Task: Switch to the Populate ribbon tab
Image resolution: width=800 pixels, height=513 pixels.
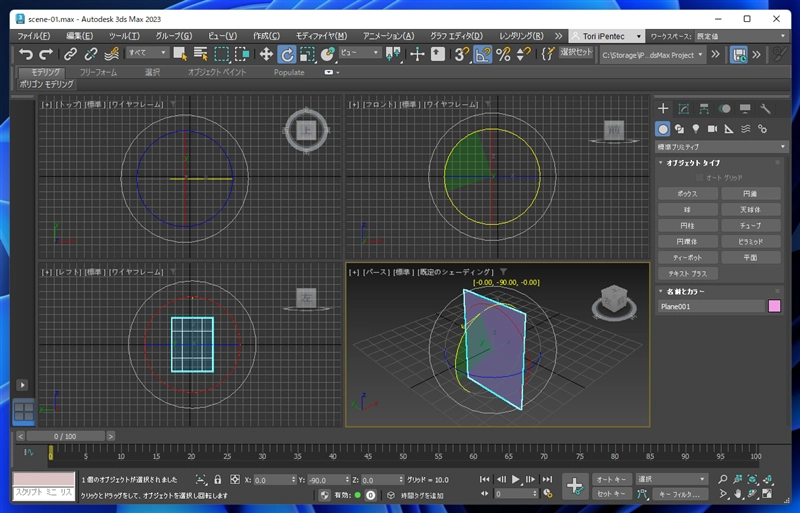Action: 289,72
